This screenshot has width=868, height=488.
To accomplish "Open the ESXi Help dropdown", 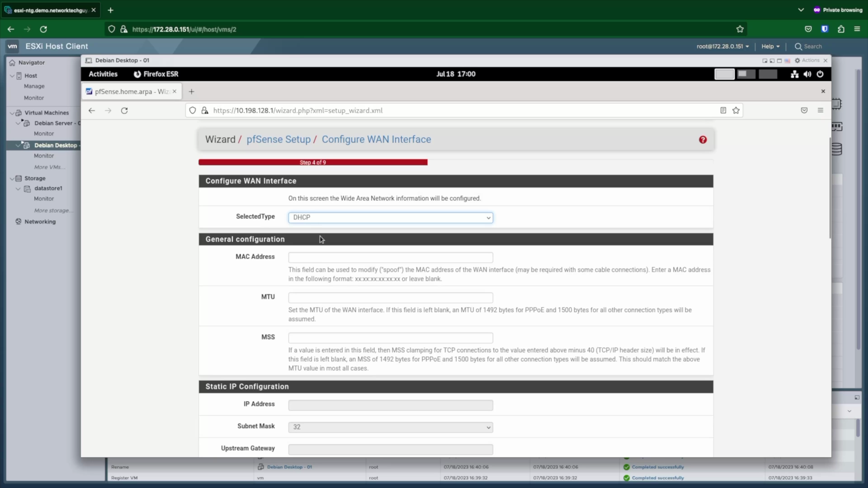I will [x=770, y=47].
